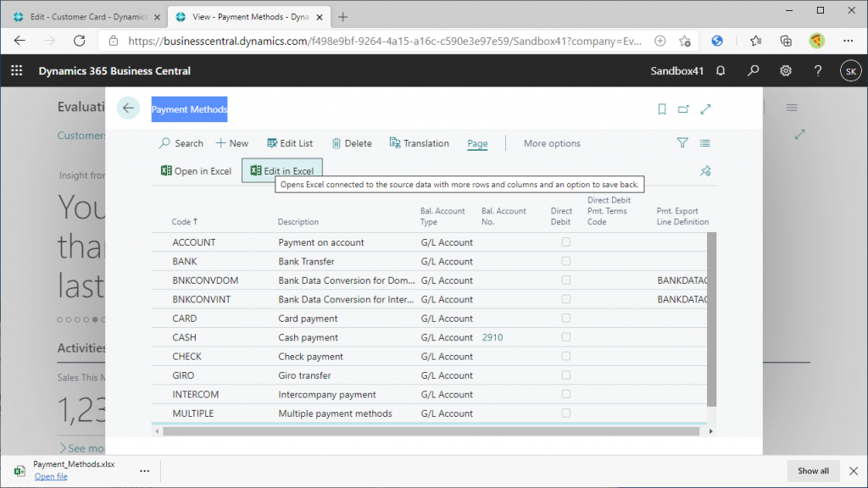Click Open in Excel
Screen dimensions: 868x488
(196, 171)
